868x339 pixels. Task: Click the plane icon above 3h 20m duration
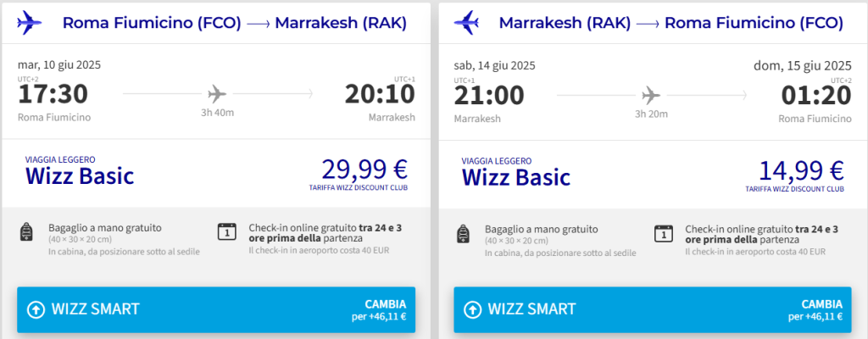pos(652,96)
